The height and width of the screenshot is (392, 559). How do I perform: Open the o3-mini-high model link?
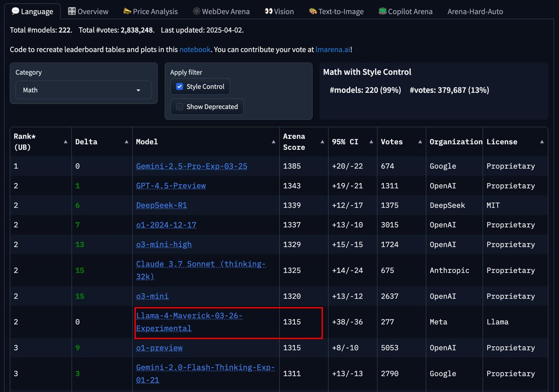pos(164,244)
